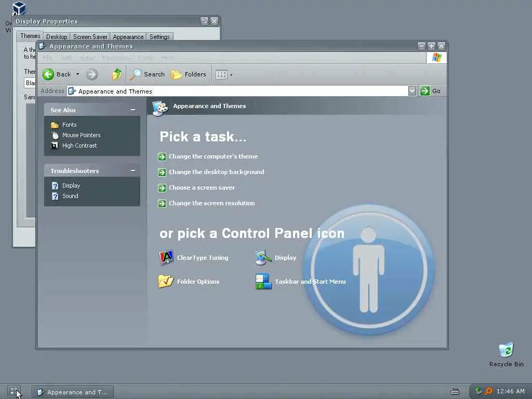Click the Views grid icon in toolbar
Screen dimensions: 532x399
pyautogui.click(x=221, y=75)
